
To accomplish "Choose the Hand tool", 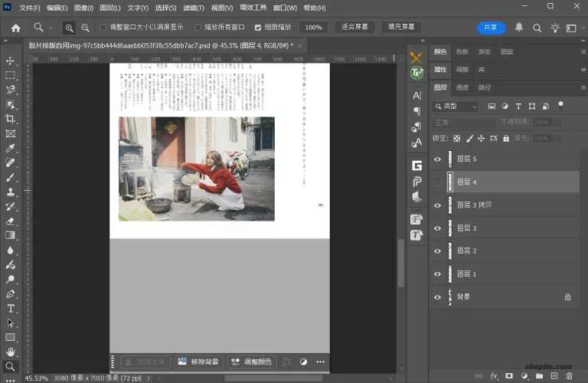I will 11,352.
